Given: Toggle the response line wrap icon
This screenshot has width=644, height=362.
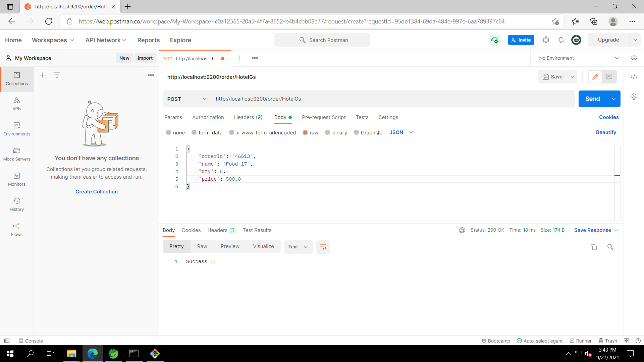Looking at the screenshot, I should 323,247.
